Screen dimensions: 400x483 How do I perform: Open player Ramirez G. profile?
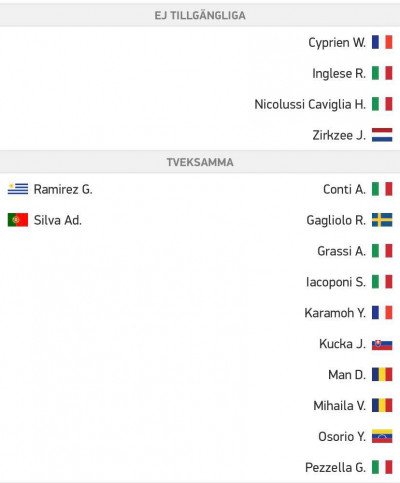(63, 190)
